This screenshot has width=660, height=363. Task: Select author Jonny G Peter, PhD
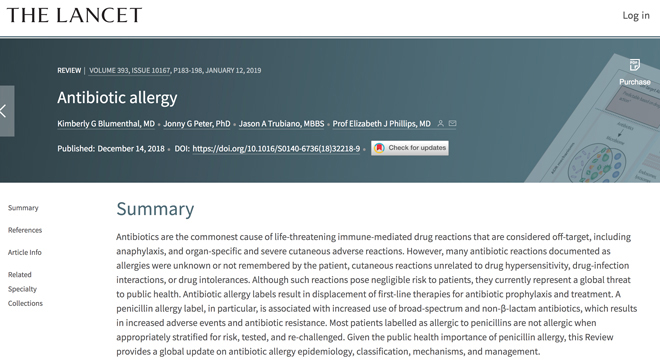coord(197,124)
